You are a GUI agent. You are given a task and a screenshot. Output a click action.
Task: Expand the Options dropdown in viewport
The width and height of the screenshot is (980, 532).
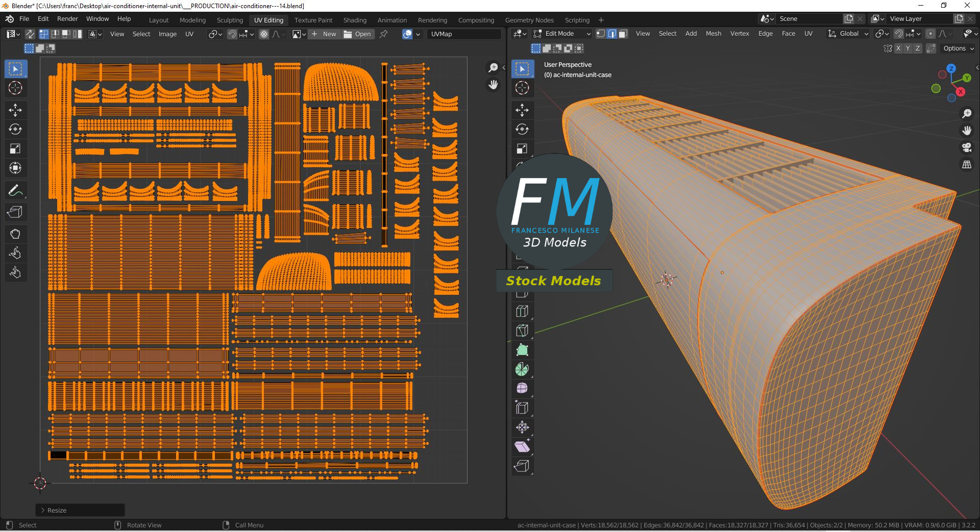(x=959, y=48)
